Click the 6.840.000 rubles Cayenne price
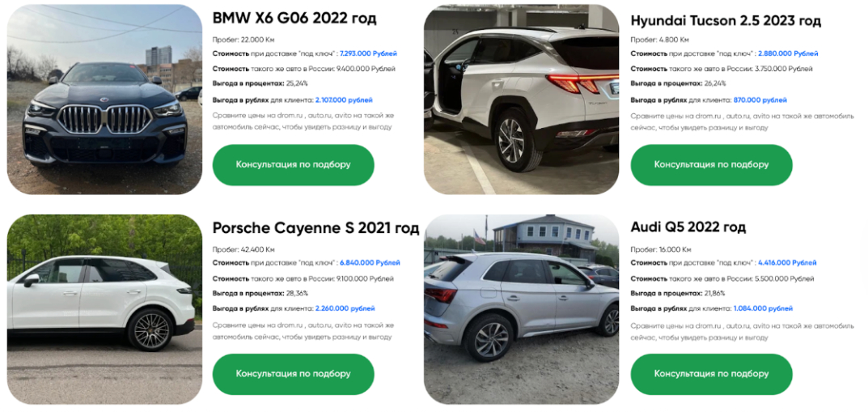 [x=370, y=263]
